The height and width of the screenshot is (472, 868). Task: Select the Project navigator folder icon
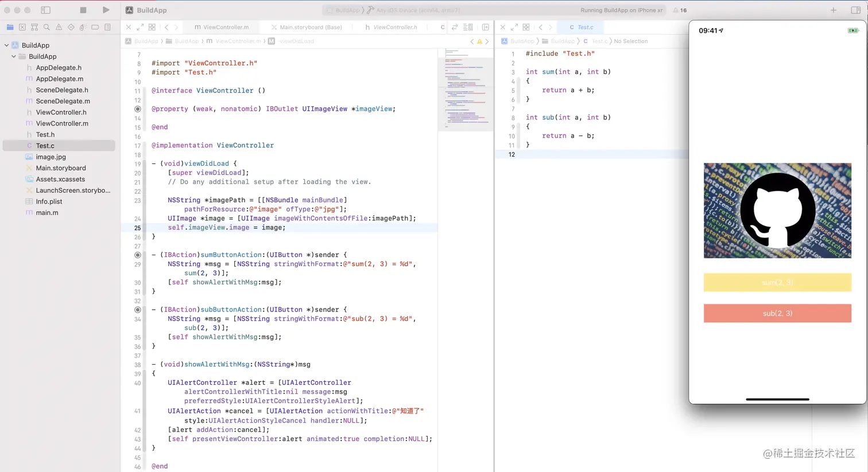pyautogui.click(x=10, y=27)
